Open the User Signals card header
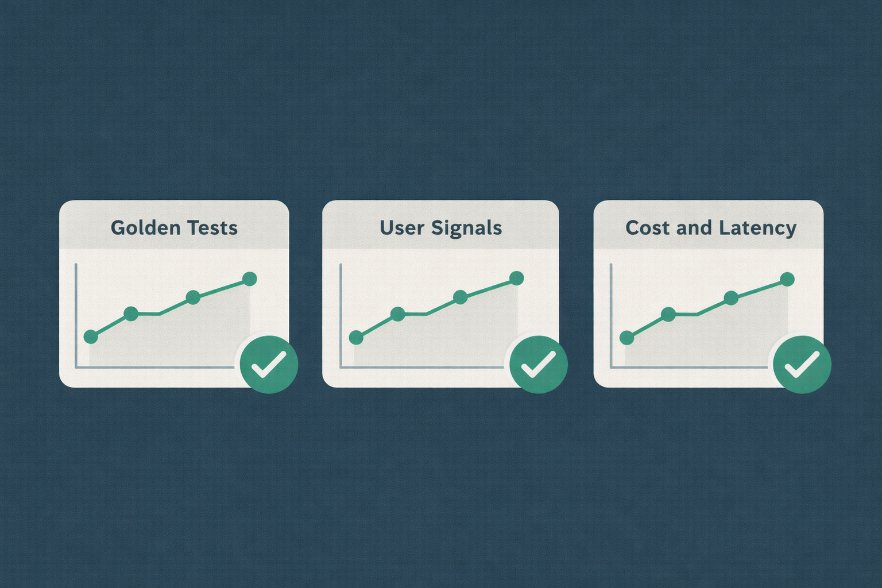Screen dimensions: 882x588 pyautogui.click(x=440, y=228)
